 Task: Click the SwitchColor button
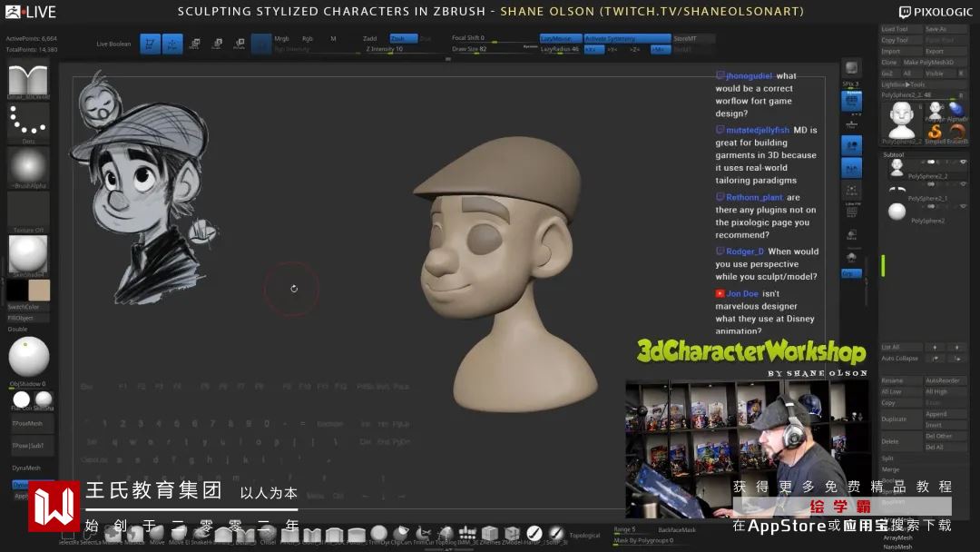tap(28, 307)
